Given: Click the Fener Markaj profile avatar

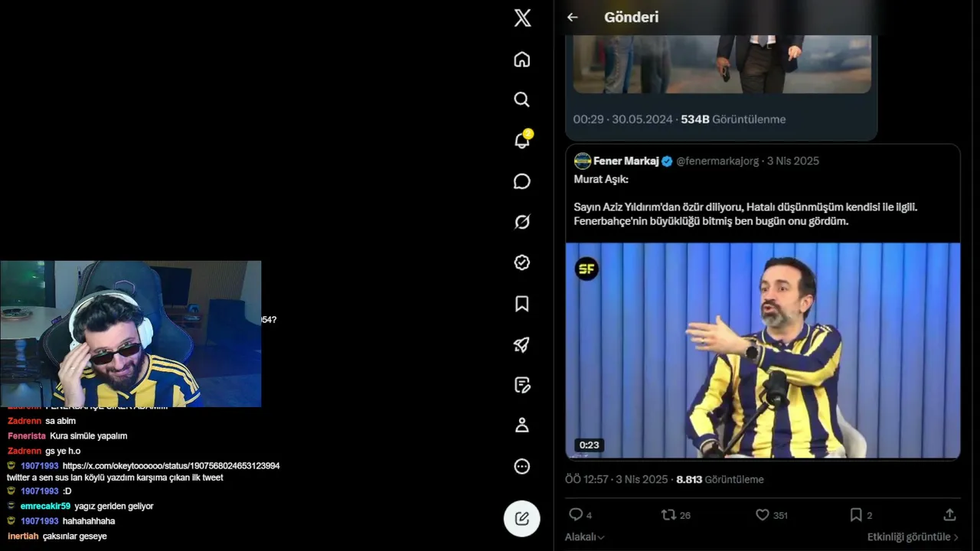Looking at the screenshot, I should pos(583,161).
